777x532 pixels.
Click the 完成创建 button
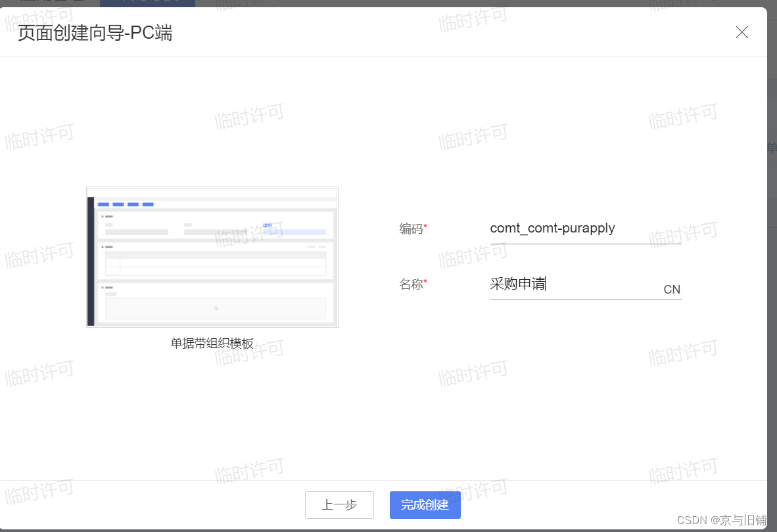(425, 505)
